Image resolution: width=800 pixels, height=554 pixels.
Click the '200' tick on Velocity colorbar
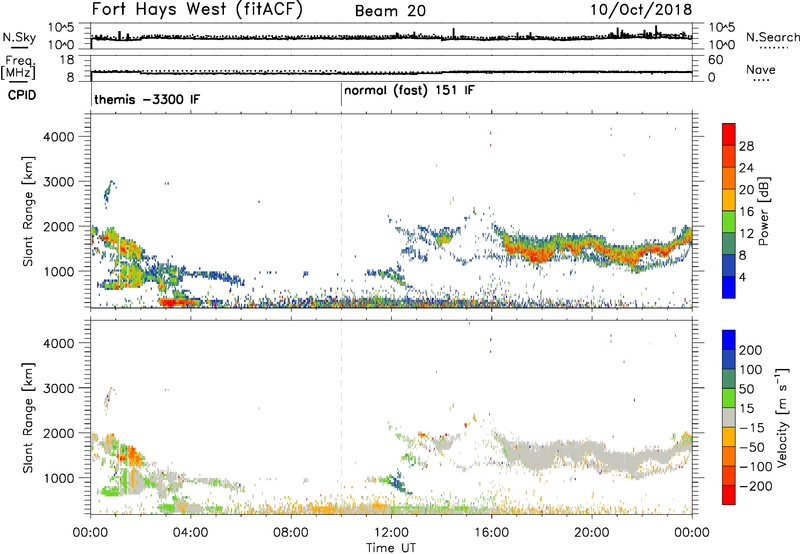[751, 350]
